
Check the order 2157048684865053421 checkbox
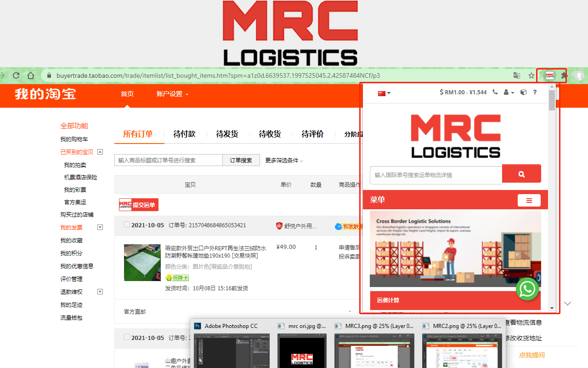[x=127, y=224]
